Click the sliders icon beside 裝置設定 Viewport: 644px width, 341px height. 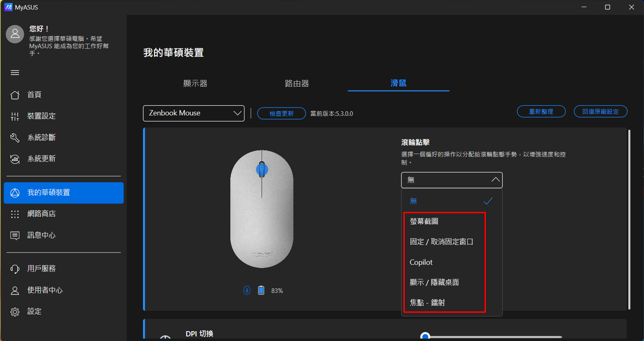(x=15, y=116)
